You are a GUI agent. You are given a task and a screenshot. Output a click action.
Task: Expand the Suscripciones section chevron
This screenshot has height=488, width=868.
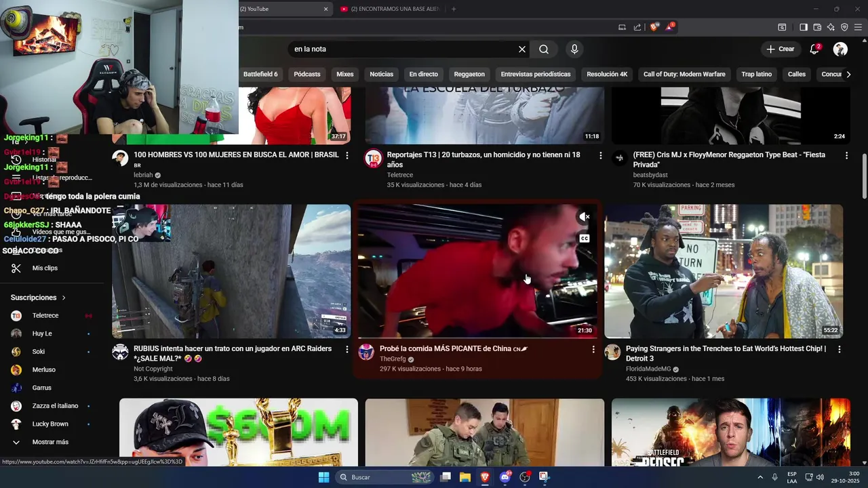(x=64, y=298)
